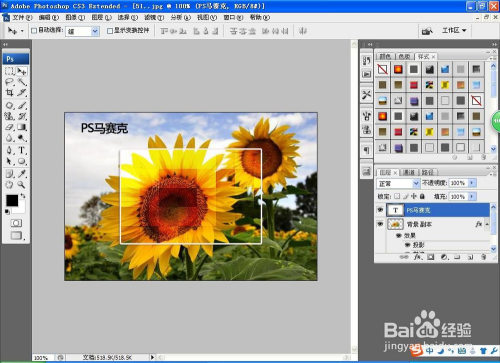Screen dimensions: 500x363
Task: Switch to the 颜色 color tab
Action: (385, 56)
